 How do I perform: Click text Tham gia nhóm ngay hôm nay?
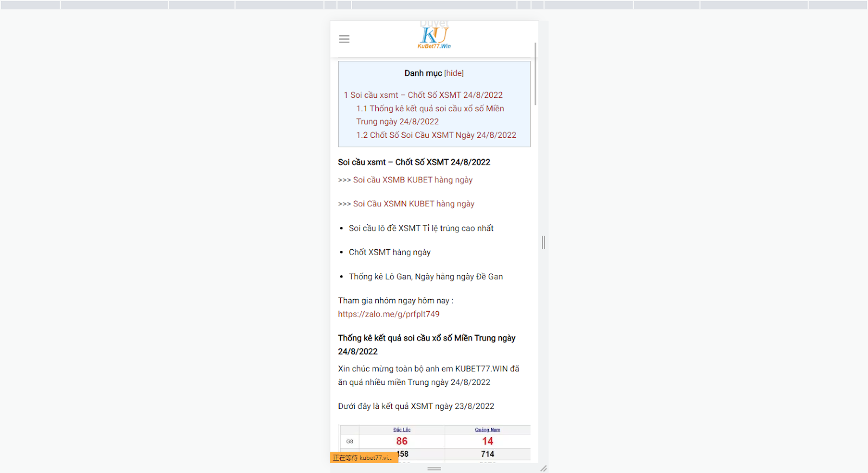tap(395, 300)
